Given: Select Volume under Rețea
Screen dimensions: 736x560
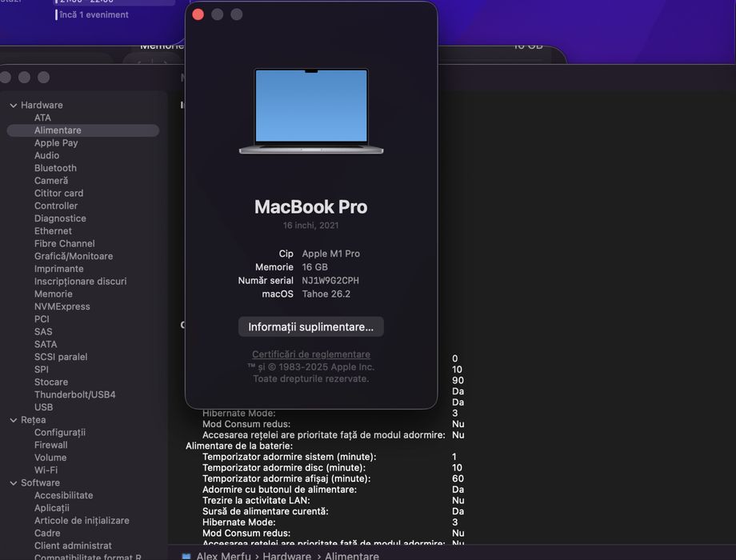Looking at the screenshot, I should [50, 458].
